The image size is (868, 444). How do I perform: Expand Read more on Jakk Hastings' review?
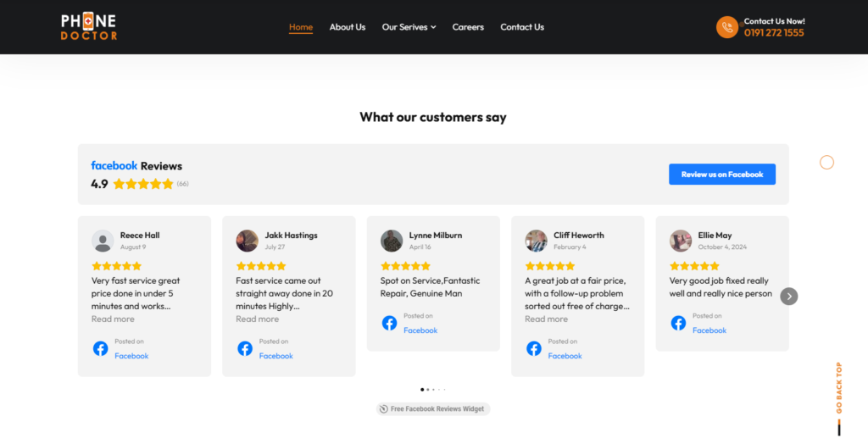257,319
